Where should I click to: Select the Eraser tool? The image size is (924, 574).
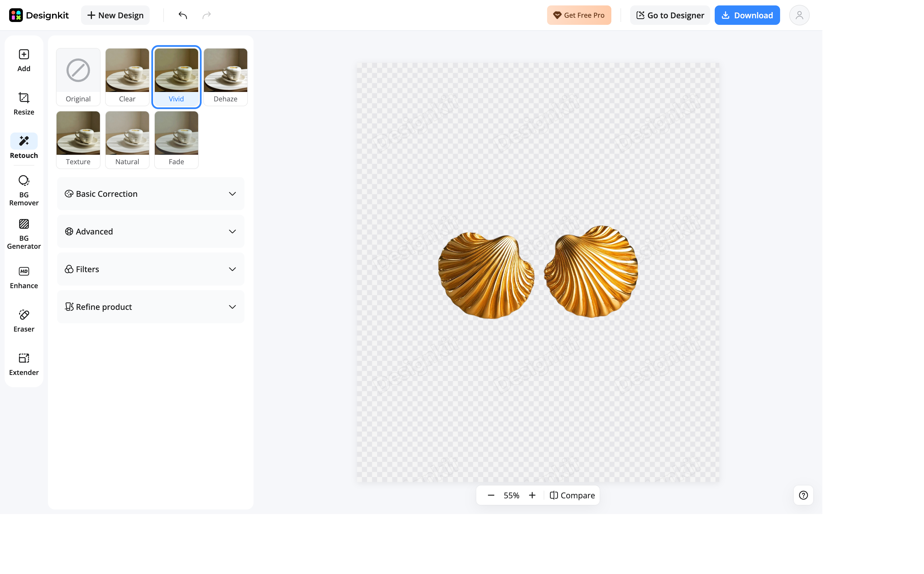(24, 321)
